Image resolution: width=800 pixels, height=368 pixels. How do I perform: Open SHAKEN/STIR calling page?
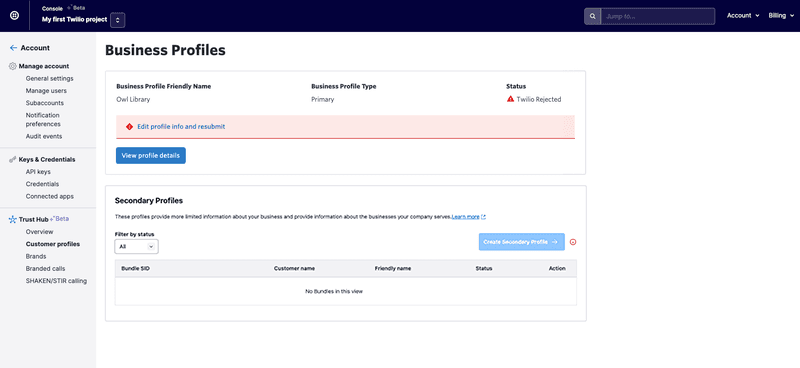click(x=56, y=281)
